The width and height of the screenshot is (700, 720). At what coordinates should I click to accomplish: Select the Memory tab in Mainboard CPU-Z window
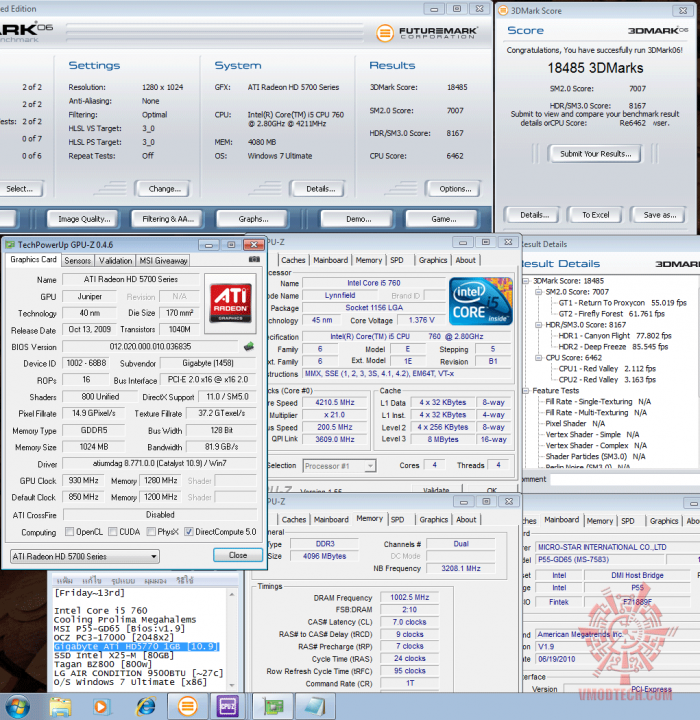599,521
